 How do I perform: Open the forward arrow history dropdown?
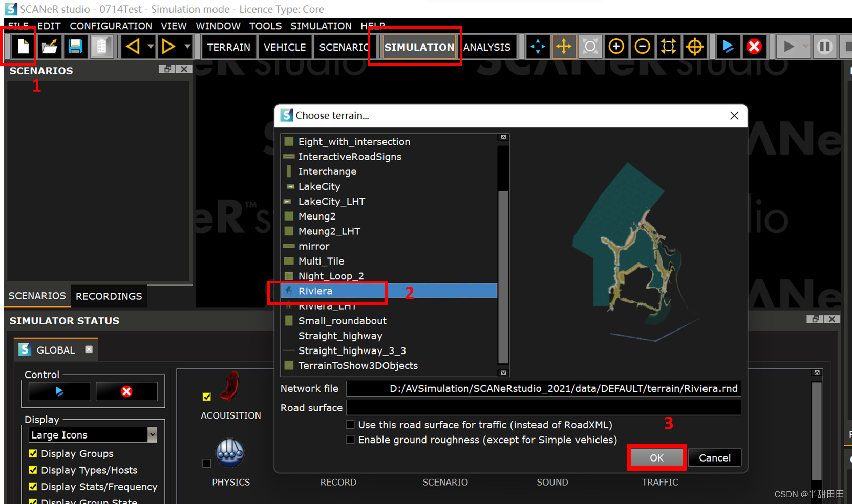point(187,47)
